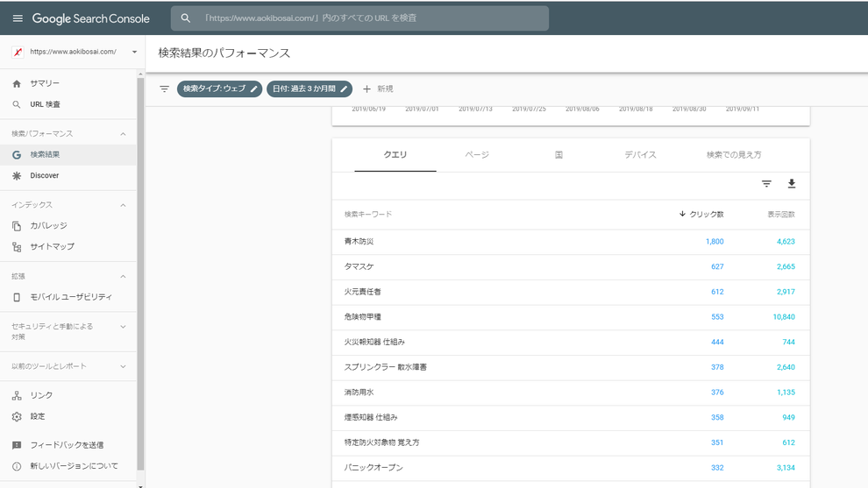The height and width of the screenshot is (488, 868).
Task: Switch to the 検索での見え方 tab
Action: point(734,155)
